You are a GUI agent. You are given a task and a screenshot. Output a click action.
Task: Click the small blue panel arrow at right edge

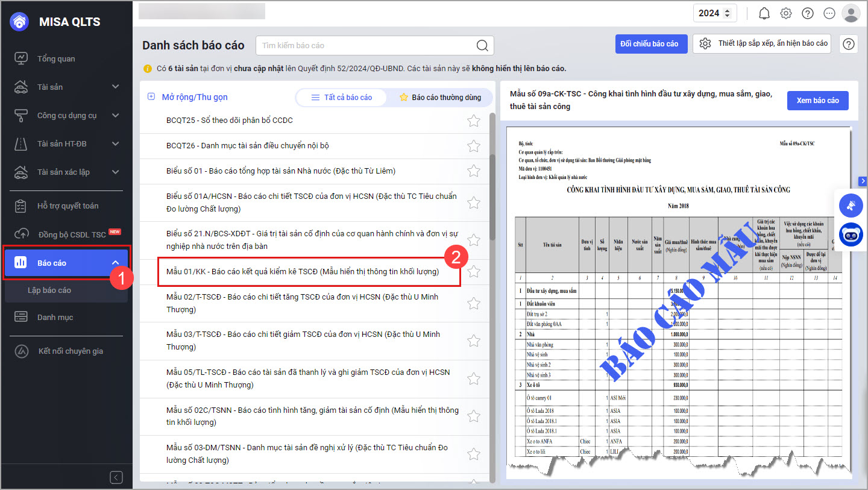(x=863, y=181)
